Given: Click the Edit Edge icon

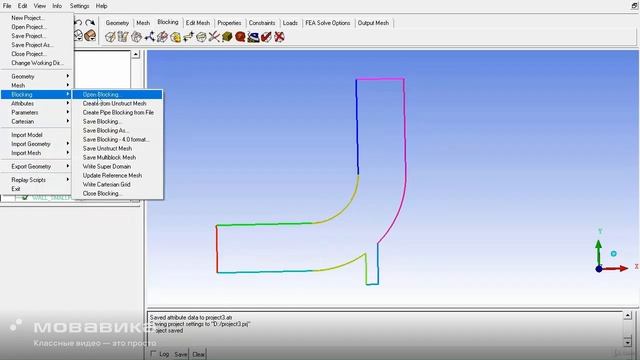Looking at the screenshot, I should point(201,37).
